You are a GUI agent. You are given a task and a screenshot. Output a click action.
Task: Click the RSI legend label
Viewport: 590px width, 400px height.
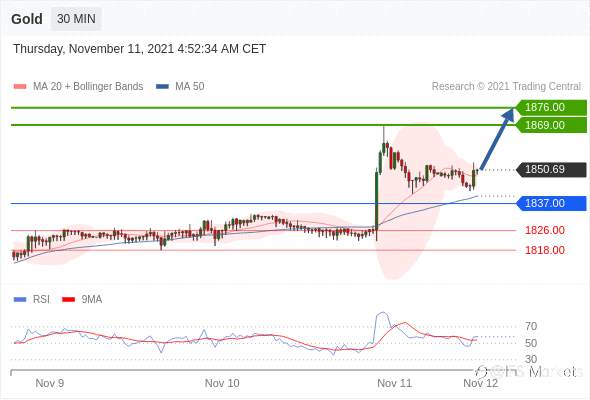(x=41, y=300)
